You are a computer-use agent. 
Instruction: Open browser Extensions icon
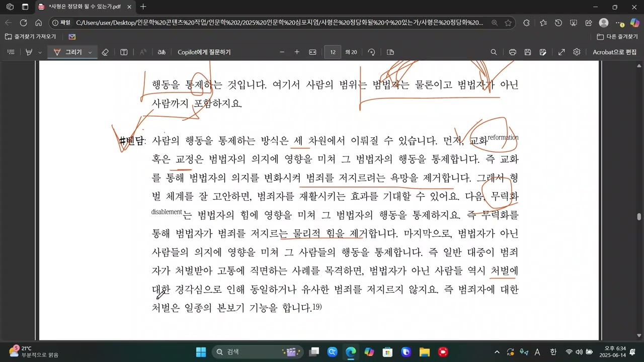click(526, 23)
